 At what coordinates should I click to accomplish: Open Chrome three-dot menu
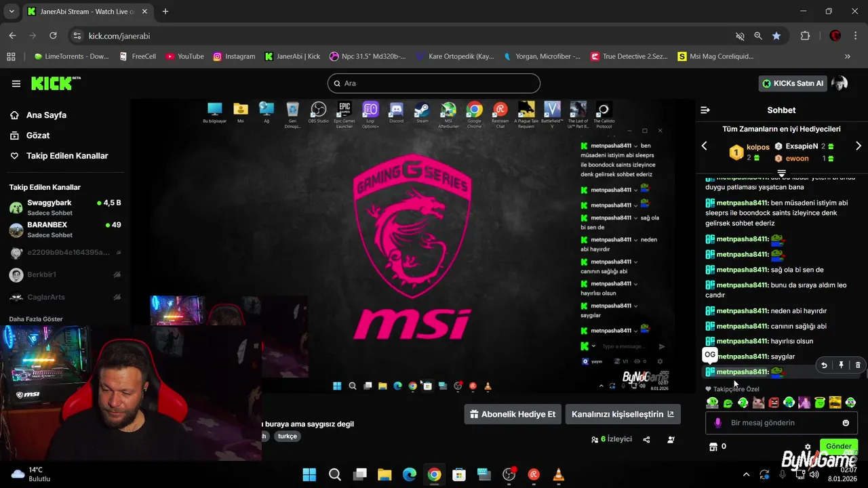click(856, 36)
